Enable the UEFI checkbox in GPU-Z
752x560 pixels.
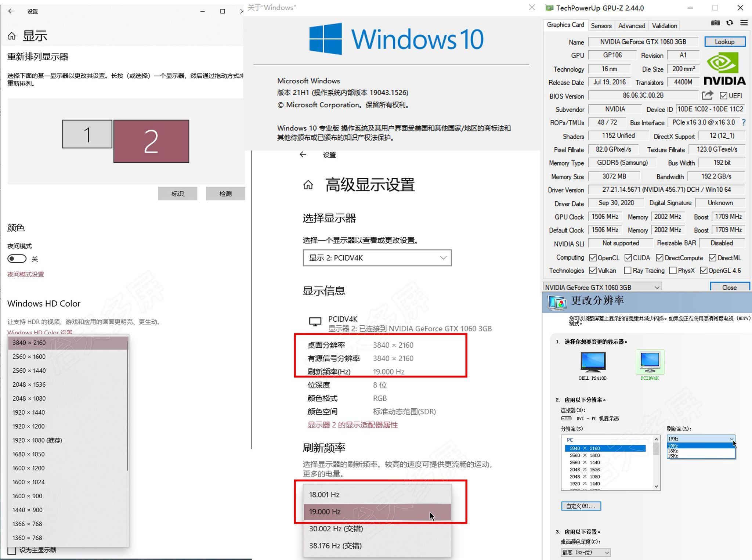(x=722, y=97)
